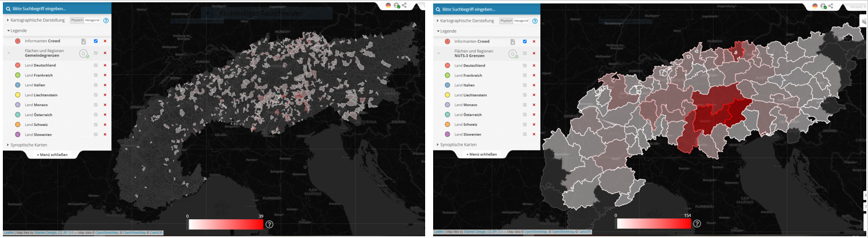
Task: Click the red-white gradient bar labeled 0 to 39
Action: click(x=225, y=224)
